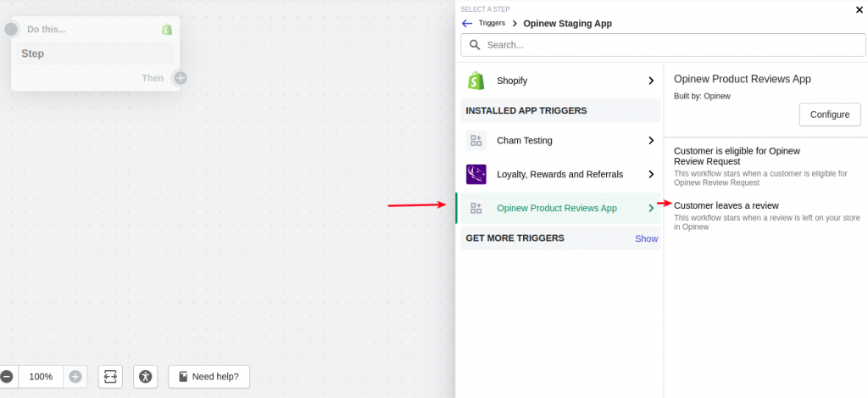Image resolution: width=868 pixels, height=398 pixels.
Task: Expand the Shopify triggers chevron
Action: click(652, 81)
